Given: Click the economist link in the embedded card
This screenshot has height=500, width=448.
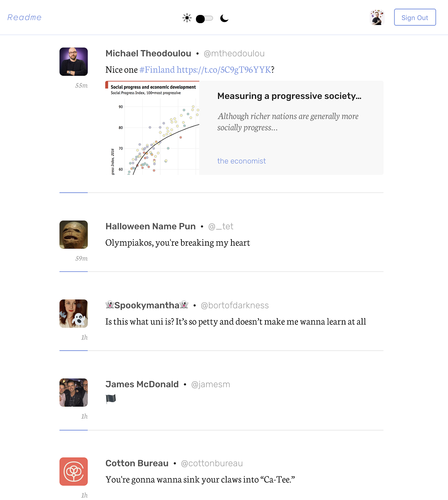Looking at the screenshot, I should pyautogui.click(x=241, y=161).
